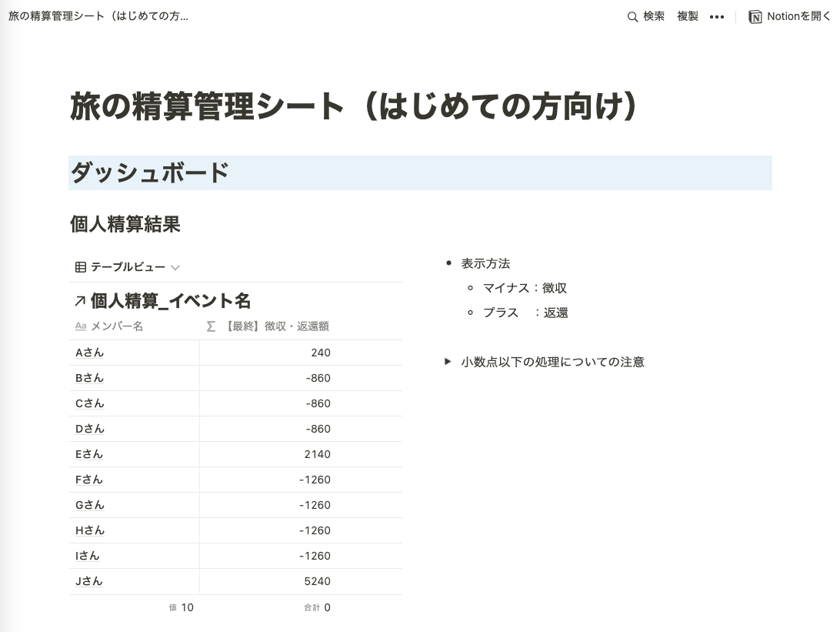The width and height of the screenshot is (840, 632).
Task: Click the -860 value in Bさん row
Action: coord(318,378)
